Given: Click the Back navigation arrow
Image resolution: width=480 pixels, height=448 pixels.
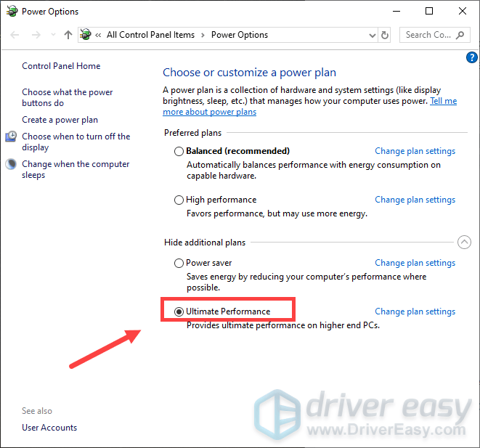Looking at the screenshot, I should tap(15, 35).
